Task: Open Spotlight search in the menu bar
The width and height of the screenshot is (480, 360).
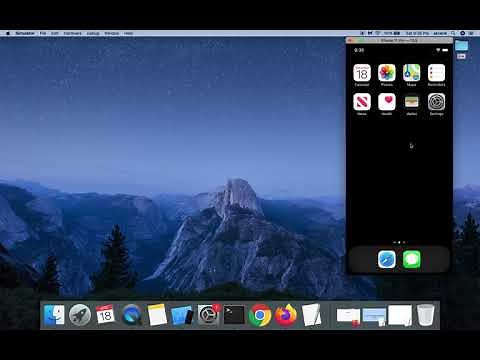Action: point(453,33)
